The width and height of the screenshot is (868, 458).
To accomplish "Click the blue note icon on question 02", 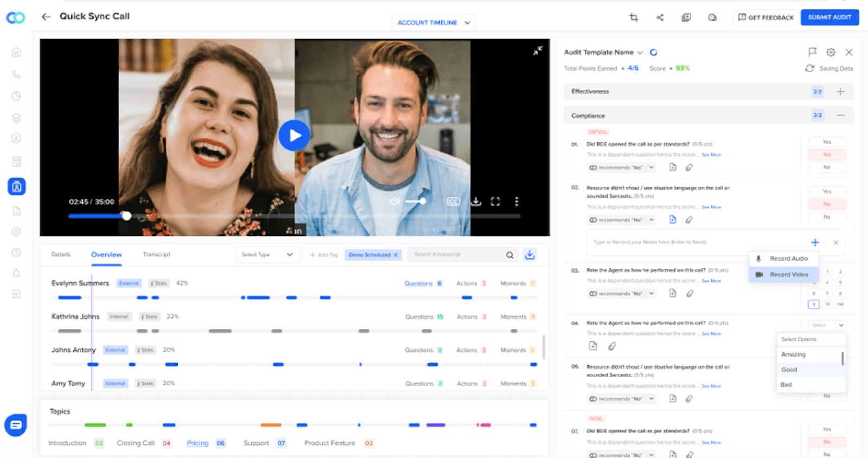I will [x=673, y=220].
